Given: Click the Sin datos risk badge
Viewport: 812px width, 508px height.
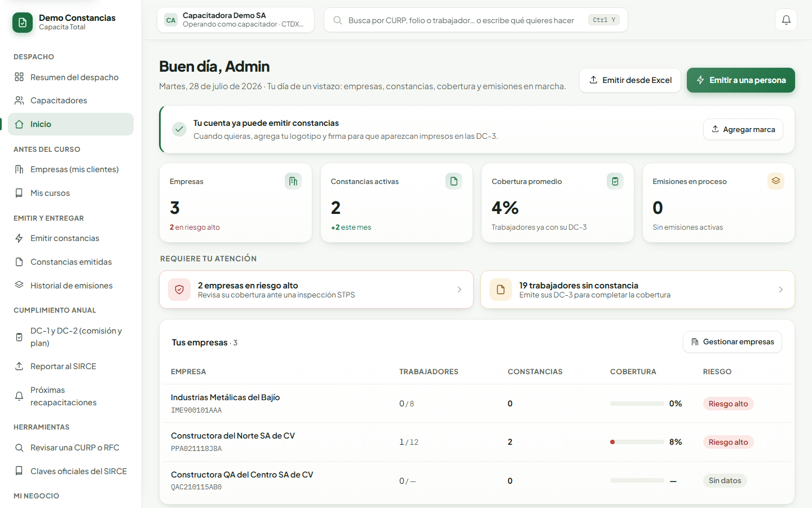Looking at the screenshot, I should 725,481.
